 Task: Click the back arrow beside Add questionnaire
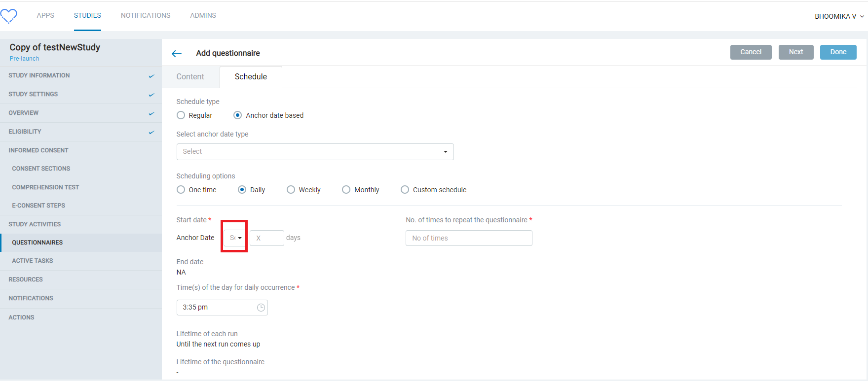[x=177, y=54]
